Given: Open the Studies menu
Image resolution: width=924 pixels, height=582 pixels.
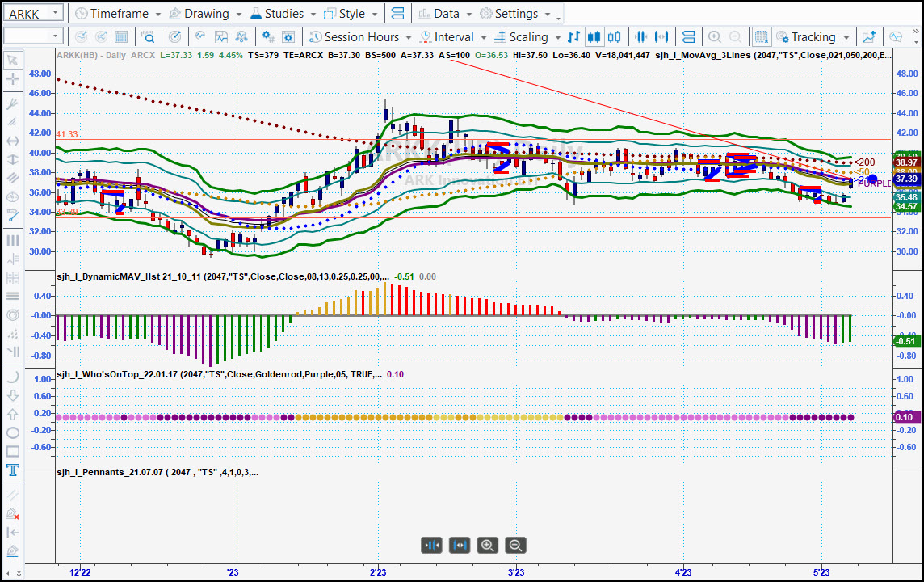Looking at the screenshot, I should tap(283, 13).
